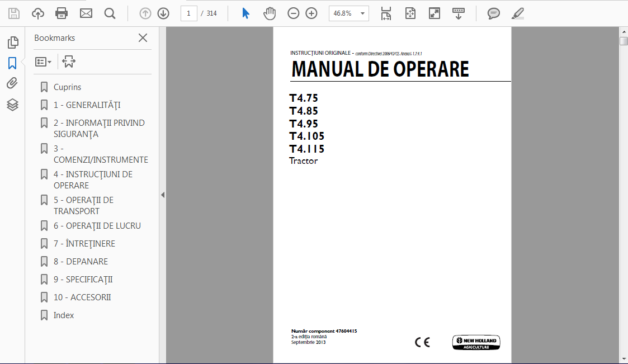Zoom out with the minus button
This screenshot has height=364, width=628.
(293, 13)
